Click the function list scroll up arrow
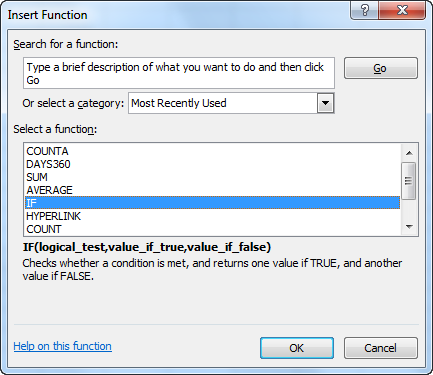This screenshot has width=433, height=375. coord(409,153)
